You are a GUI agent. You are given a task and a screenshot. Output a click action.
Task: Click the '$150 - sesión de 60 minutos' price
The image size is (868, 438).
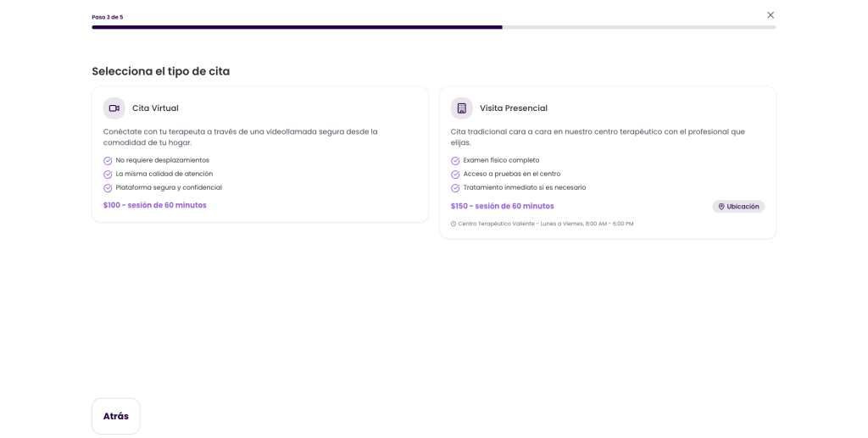tap(502, 206)
